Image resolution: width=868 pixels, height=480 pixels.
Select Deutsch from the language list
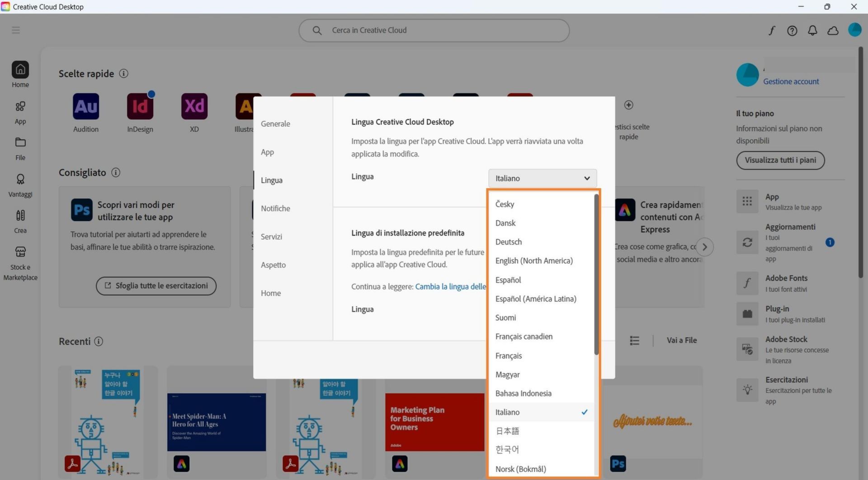click(x=541, y=242)
